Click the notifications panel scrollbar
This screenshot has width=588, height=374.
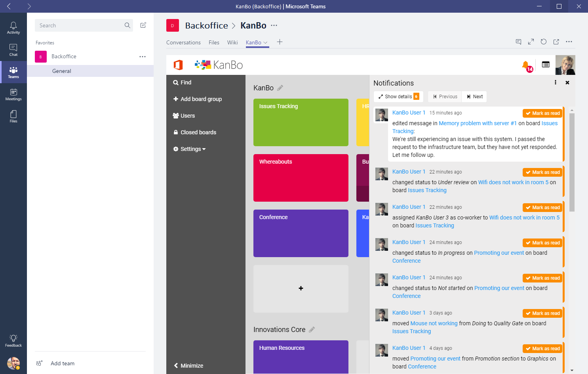tap(572, 162)
